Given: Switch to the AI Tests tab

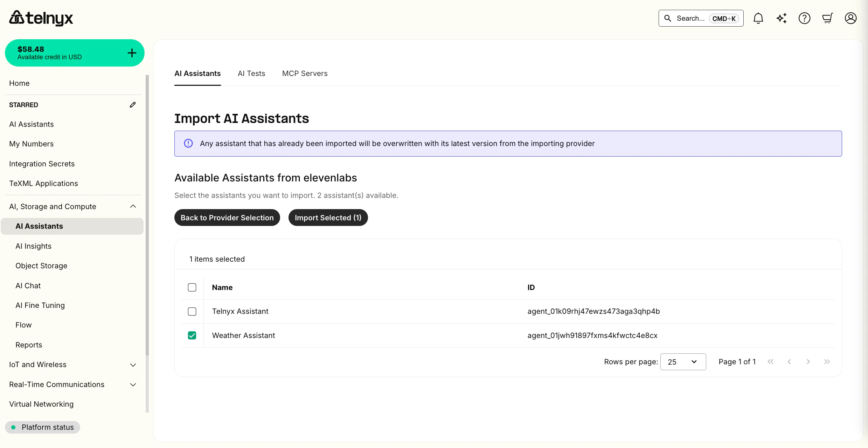Looking at the screenshot, I should 251,74.
